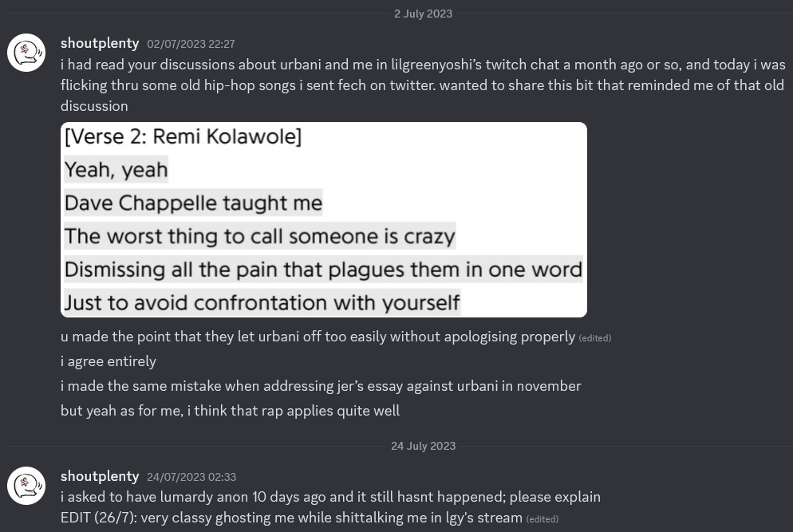Click the "2 July 2023" date divider

coord(423,14)
